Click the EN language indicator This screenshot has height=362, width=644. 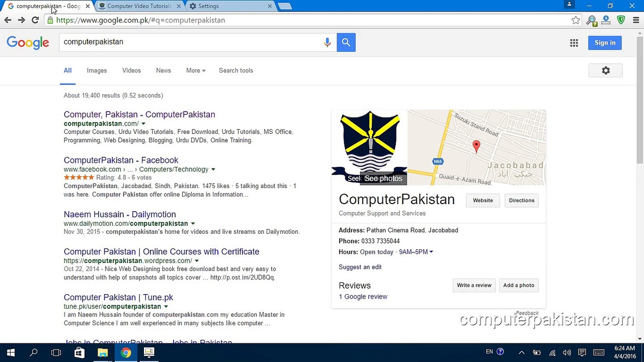coord(490,352)
